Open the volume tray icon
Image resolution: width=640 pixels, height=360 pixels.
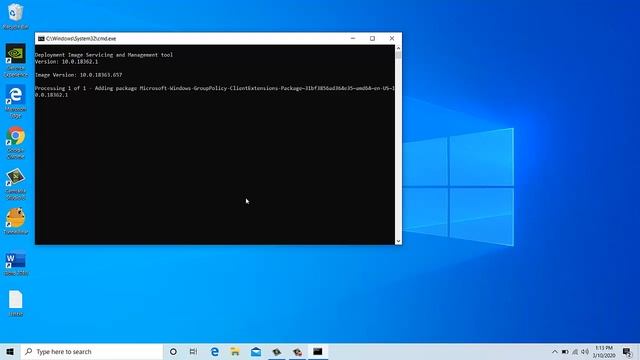point(585,352)
